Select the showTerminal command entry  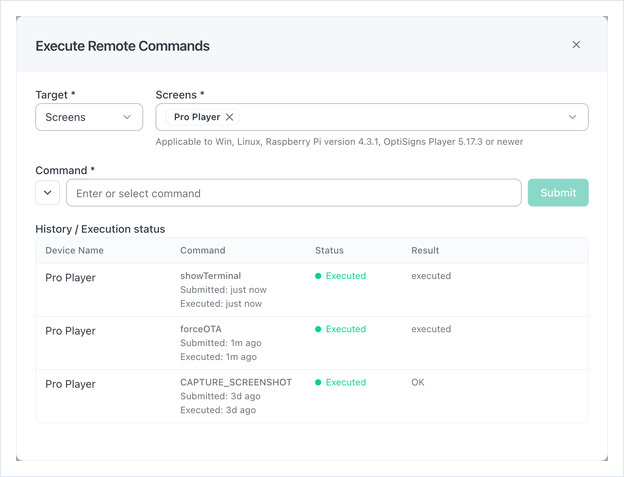click(211, 276)
